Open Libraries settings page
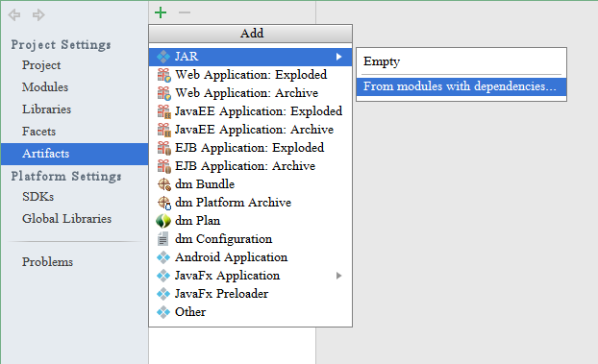Screen dimensions: 598x364 click(x=46, y=109)
